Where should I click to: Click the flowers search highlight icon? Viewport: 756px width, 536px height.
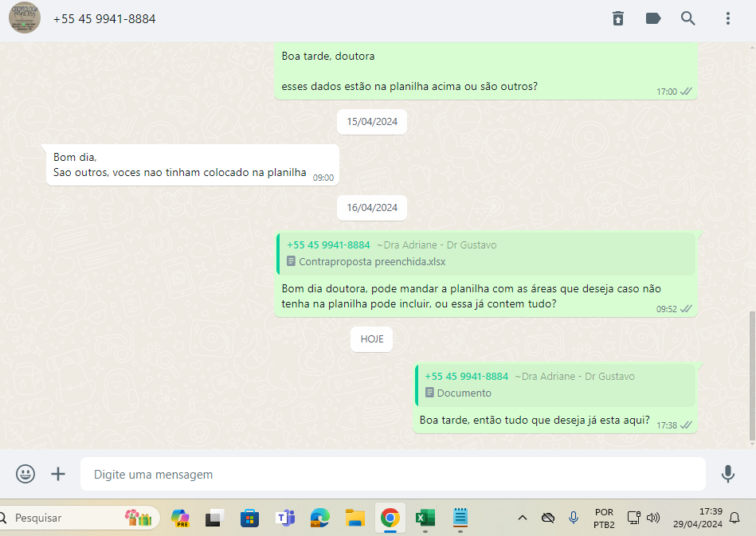pyautogui.click(x=139, y=518)
